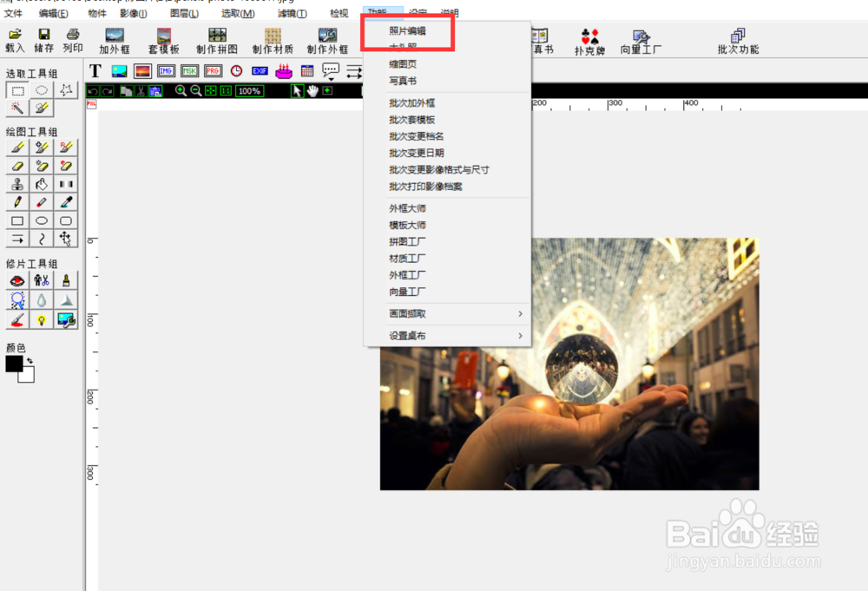Activate the hand pan tool
This screenshot has height=591, width=868.
coord(312,91)
